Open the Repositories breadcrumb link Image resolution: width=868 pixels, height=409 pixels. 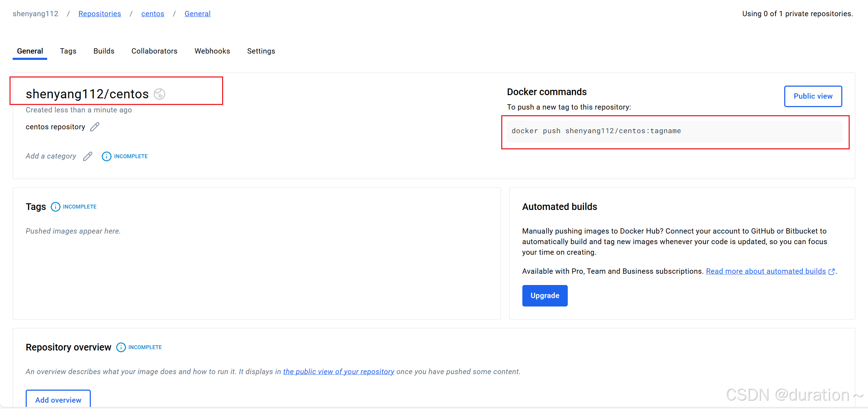pyautogui.click(x=100, y=14)
